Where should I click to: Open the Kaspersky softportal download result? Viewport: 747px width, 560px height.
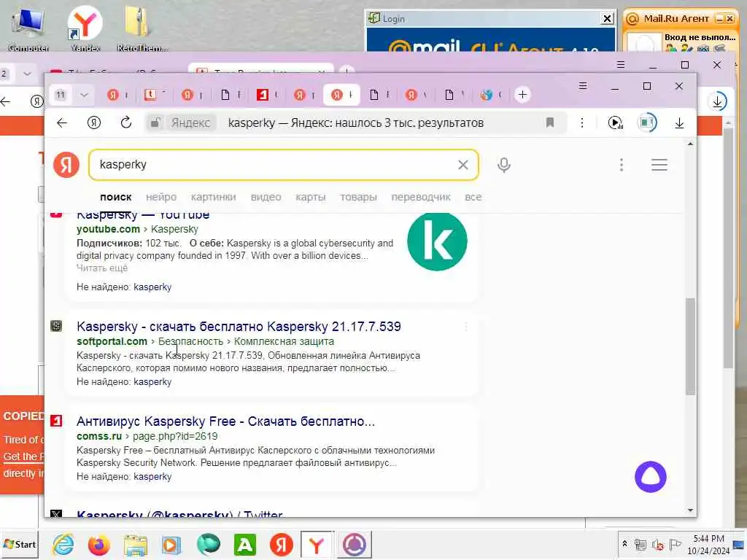pos(239,327)
